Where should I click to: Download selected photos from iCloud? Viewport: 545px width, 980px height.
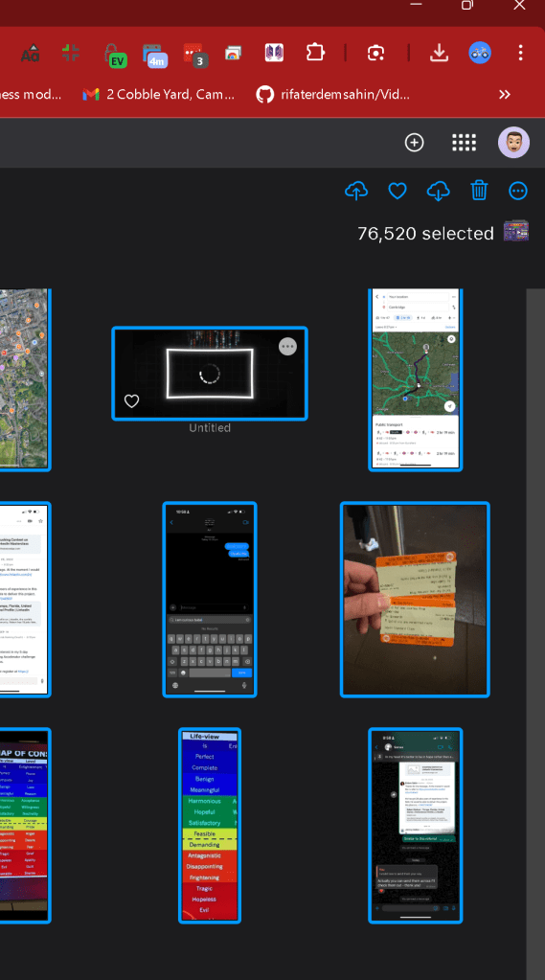pos(438,191)
